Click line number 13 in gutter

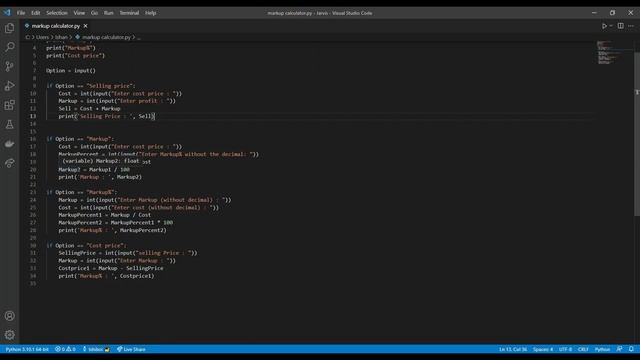33,116
